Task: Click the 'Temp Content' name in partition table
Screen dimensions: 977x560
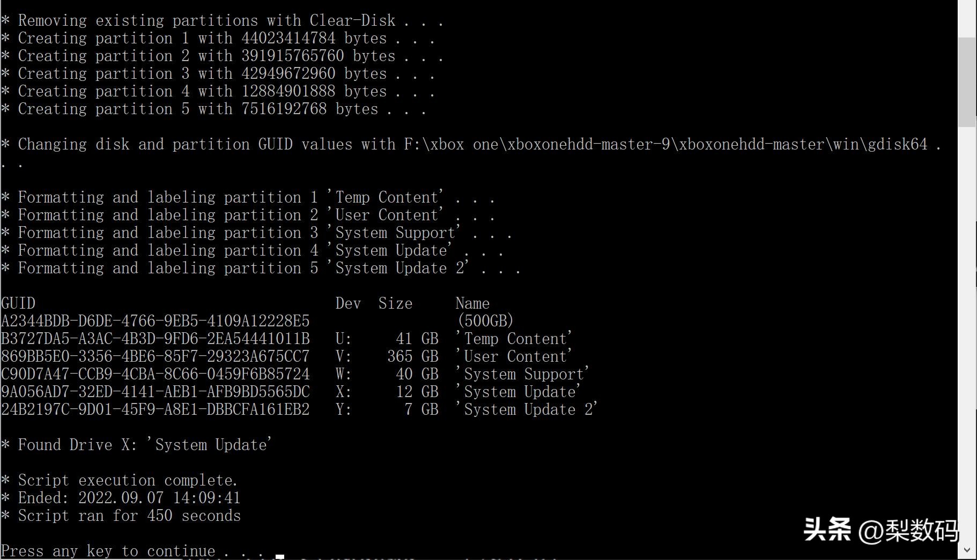Action: 514,339
